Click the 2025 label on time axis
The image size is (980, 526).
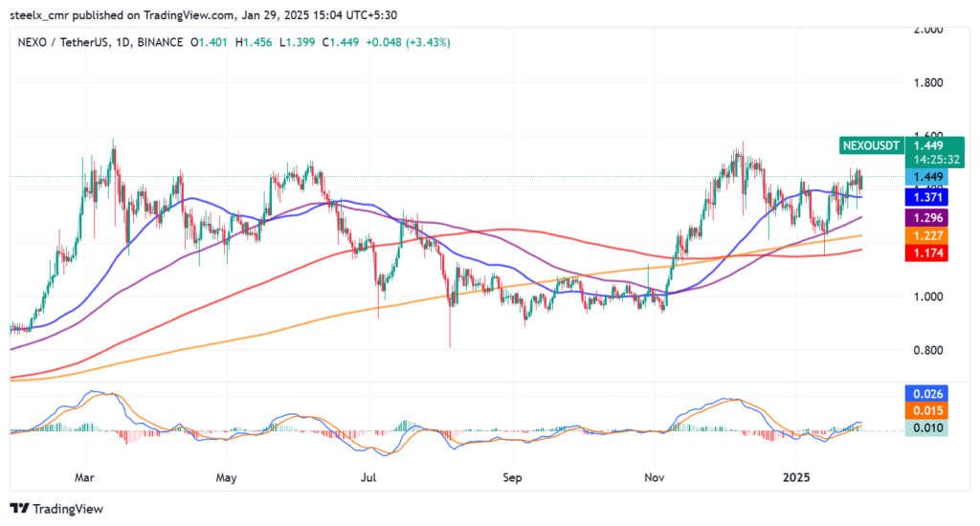796,475
